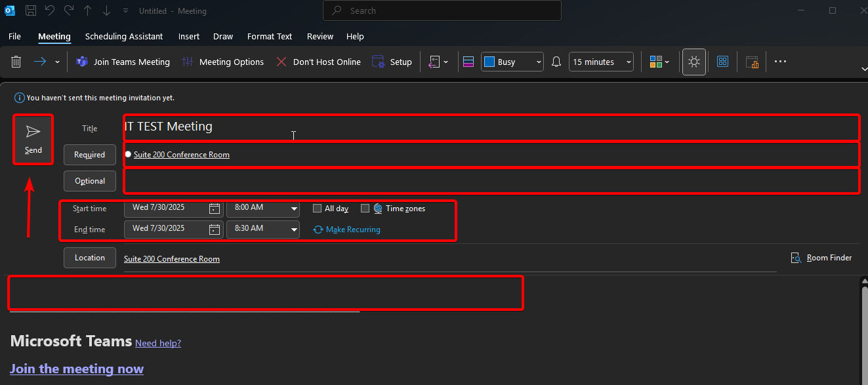Viewport: 868px width, 385px height.
Task: Open the Quick Access Toolbar customize dropdown
Action: (x=125, y=10)
